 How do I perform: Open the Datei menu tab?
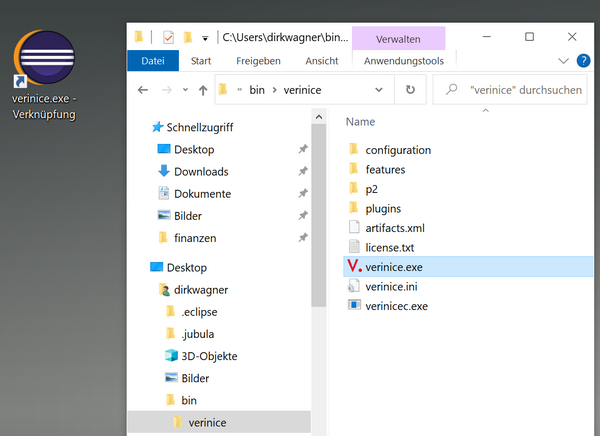[x=153, y=61]
